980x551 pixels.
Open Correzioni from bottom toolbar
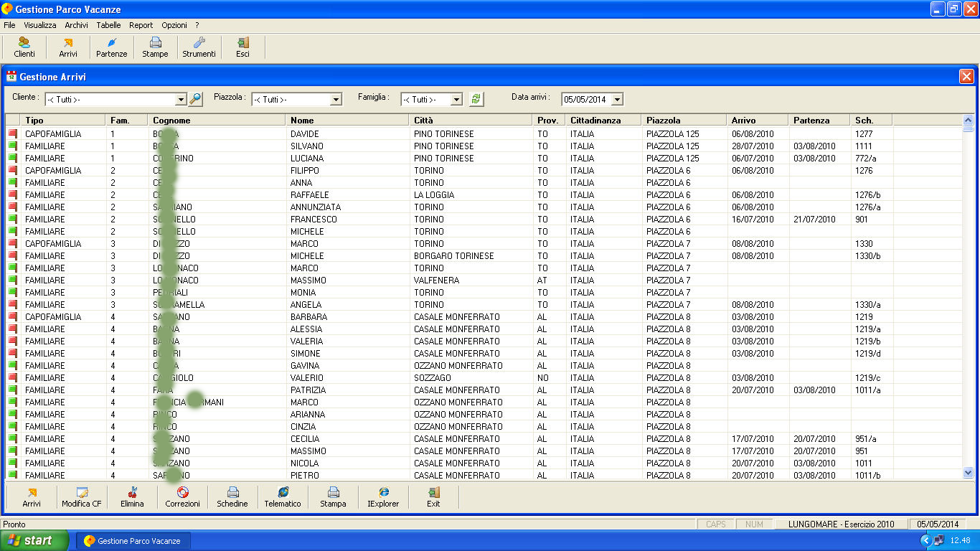click(182, 497)
